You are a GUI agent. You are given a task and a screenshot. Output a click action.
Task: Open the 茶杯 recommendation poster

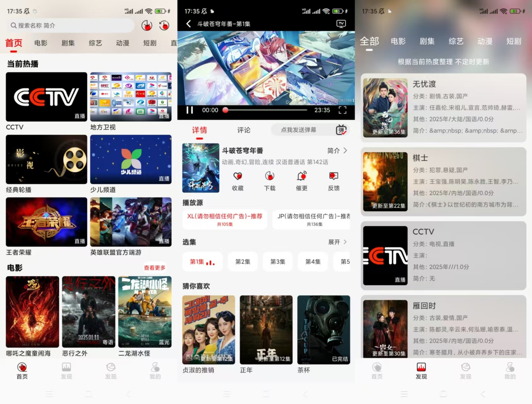click(324, 330)
